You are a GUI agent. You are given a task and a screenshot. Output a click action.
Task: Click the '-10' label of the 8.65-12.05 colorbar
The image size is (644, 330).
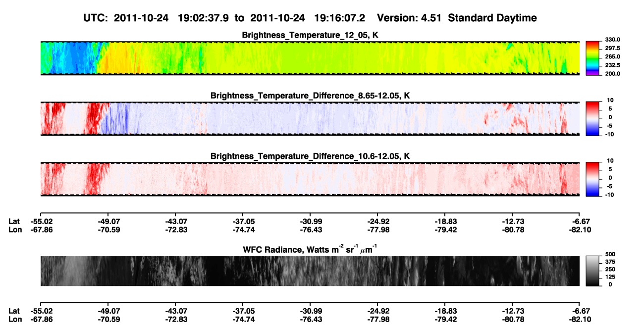pos(609,134)
